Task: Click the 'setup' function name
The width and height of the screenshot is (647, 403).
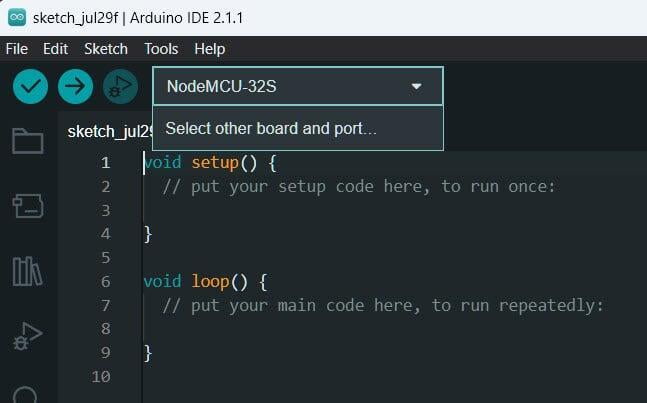Action: click(x=215, y=163)
